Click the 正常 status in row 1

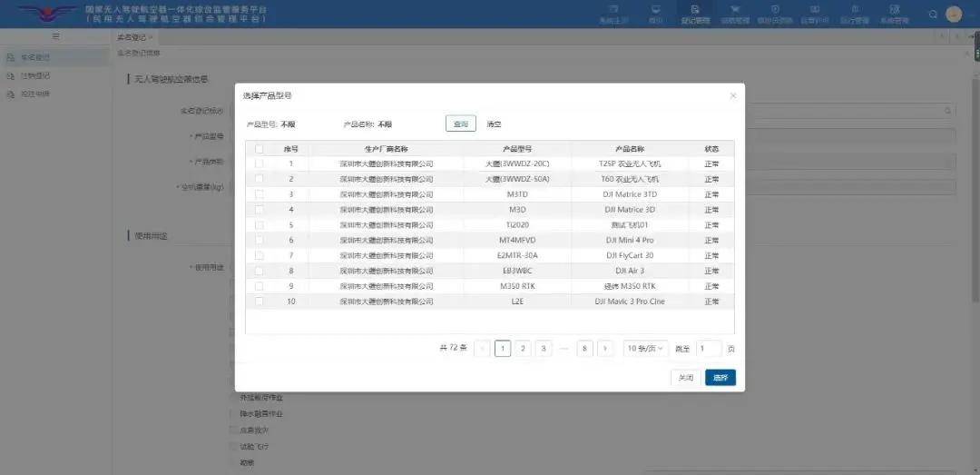pos(711,164)
